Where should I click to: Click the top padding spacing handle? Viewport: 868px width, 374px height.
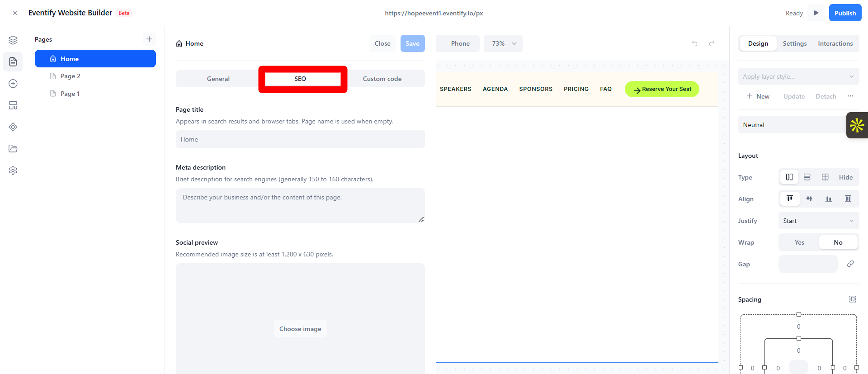tap(799, 338)
